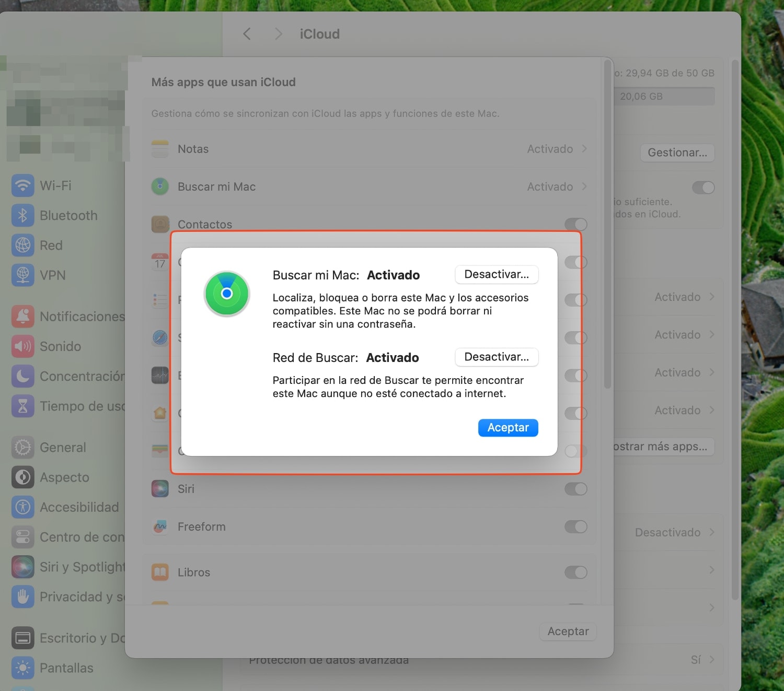784x691 pixels.
Task: Open Accesibilidad icon in sidebar
Action: pyautogui.click(x=22, y=507)
